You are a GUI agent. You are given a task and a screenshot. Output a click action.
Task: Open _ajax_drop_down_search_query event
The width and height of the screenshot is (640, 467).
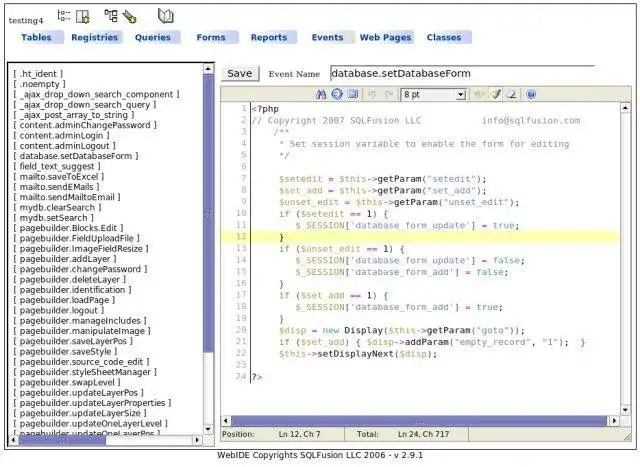(84, 105)
